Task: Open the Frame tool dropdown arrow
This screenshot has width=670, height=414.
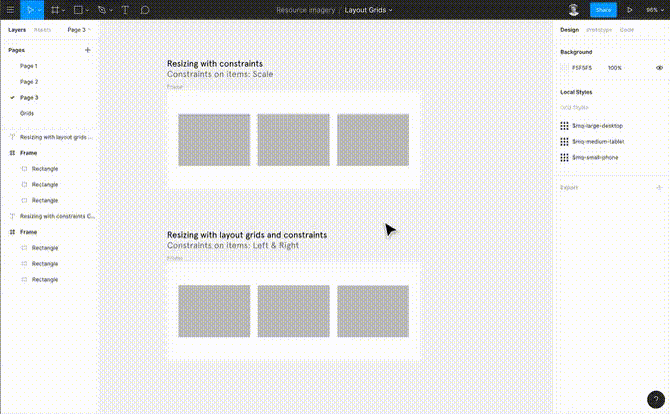Action: [63, 10]
